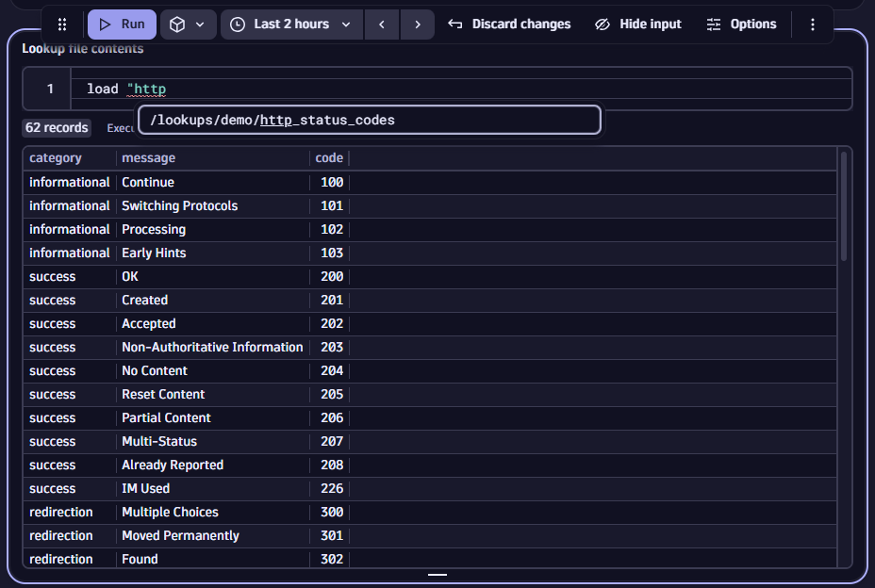The image size is (875, 588).
Task: Click the drag handle grid icon
Action: (62, 24)
